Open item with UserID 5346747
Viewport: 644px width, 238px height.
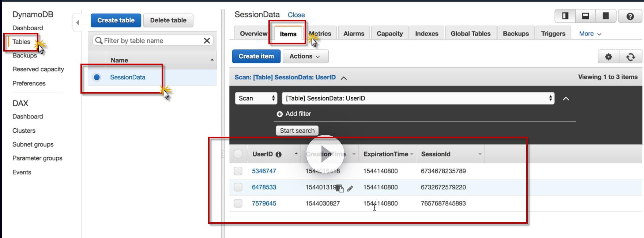point(264,171)
